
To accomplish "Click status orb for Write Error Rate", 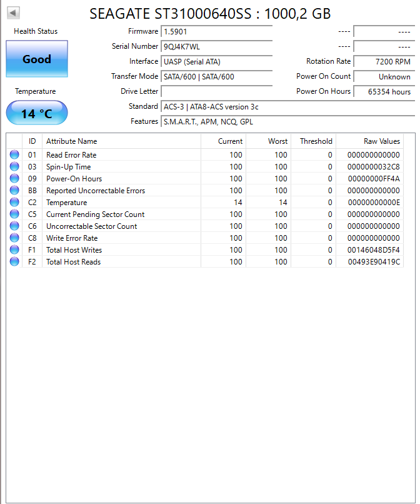I will click(x=14, y=238).
